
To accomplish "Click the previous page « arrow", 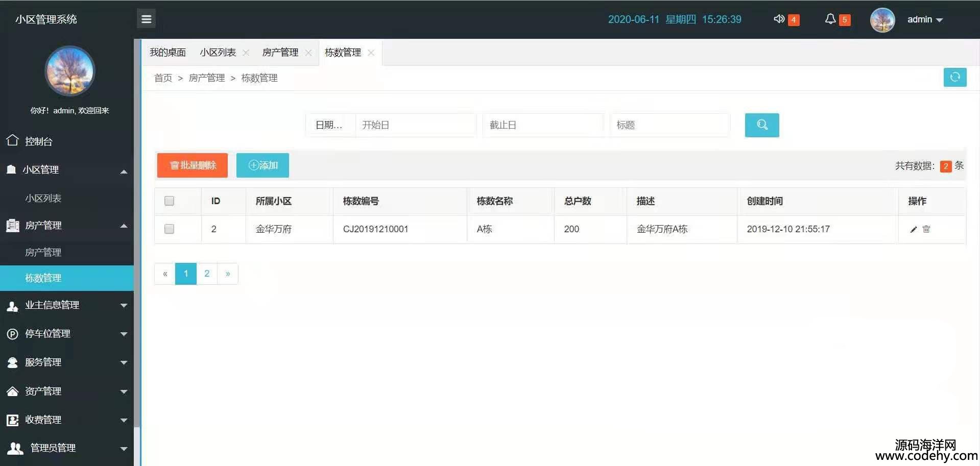I will coord(165,274).
